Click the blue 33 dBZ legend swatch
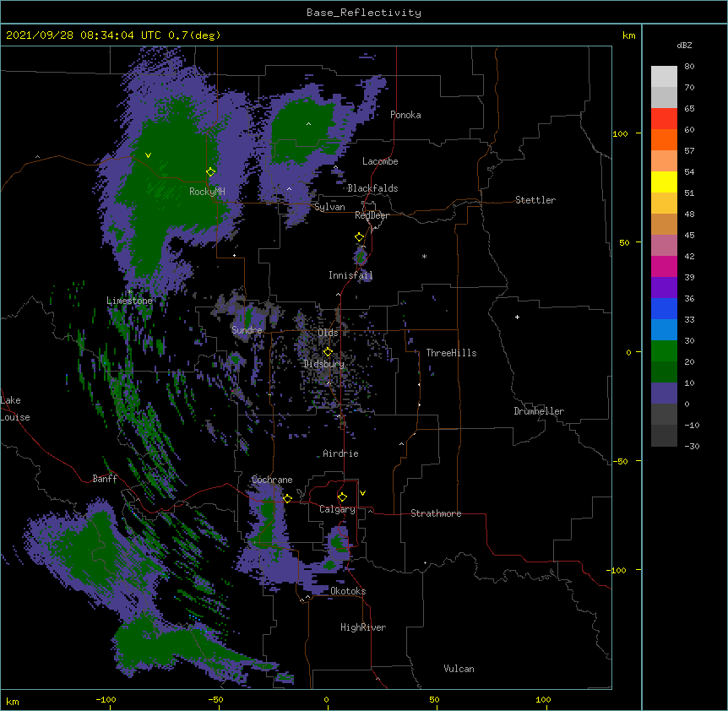Viewport: 728px width, 711px height. pos(664,308)
